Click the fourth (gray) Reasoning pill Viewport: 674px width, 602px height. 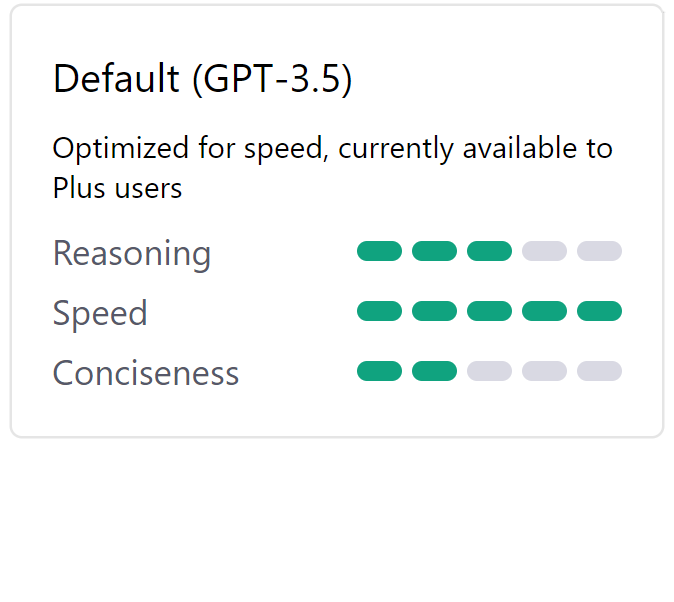click(x=544, y=251)
